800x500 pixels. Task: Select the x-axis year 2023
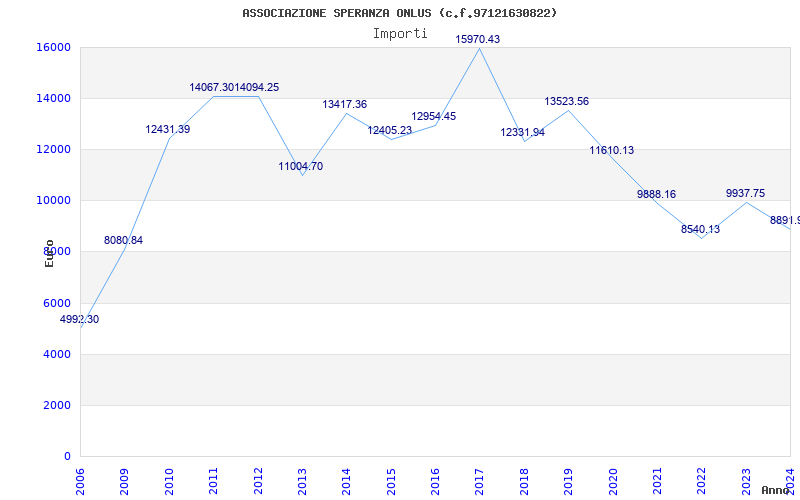point(746,482)
